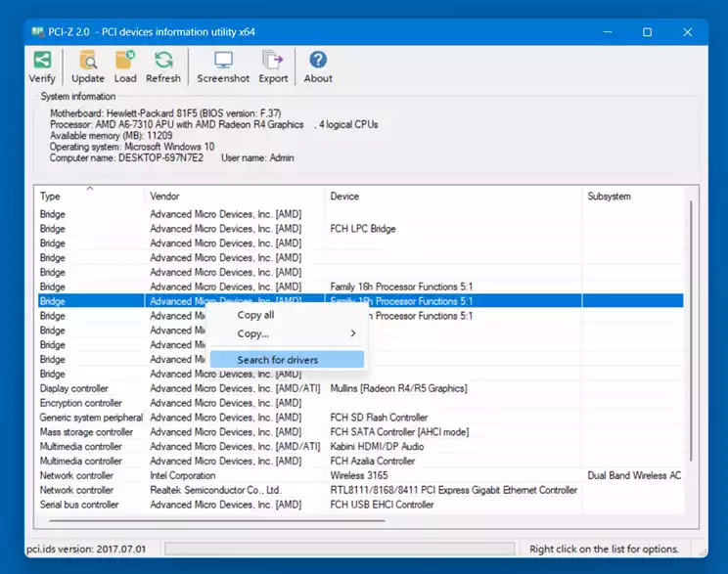Click FCH SD Flash Controller device cell
The image size is (728, 574).
click(379, 418)
